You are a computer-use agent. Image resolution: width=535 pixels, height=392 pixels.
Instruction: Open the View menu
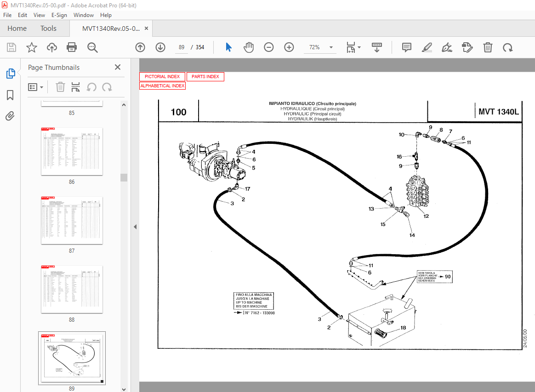(39, 15)
